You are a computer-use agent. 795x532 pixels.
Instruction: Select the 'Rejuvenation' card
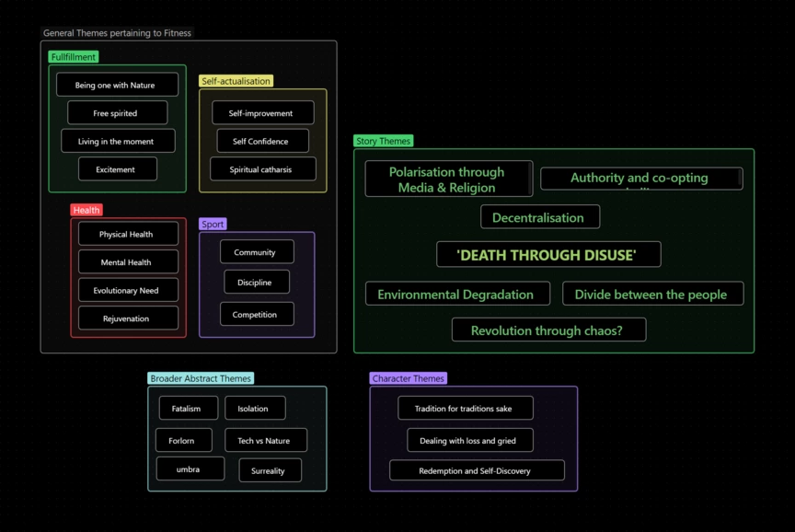[x=128, y=318]
